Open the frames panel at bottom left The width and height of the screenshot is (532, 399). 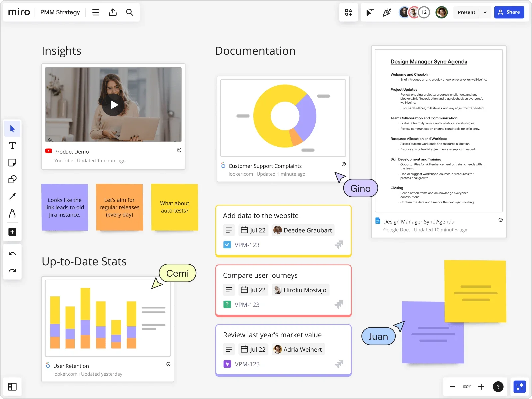click(12, 387)
